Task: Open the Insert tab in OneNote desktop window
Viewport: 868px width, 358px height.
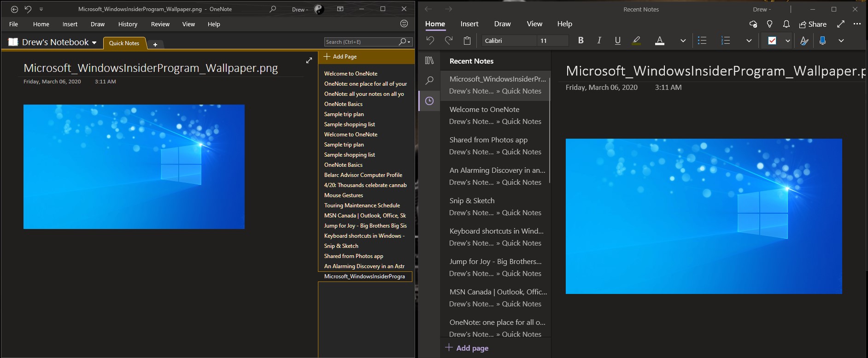Action: 70,24
